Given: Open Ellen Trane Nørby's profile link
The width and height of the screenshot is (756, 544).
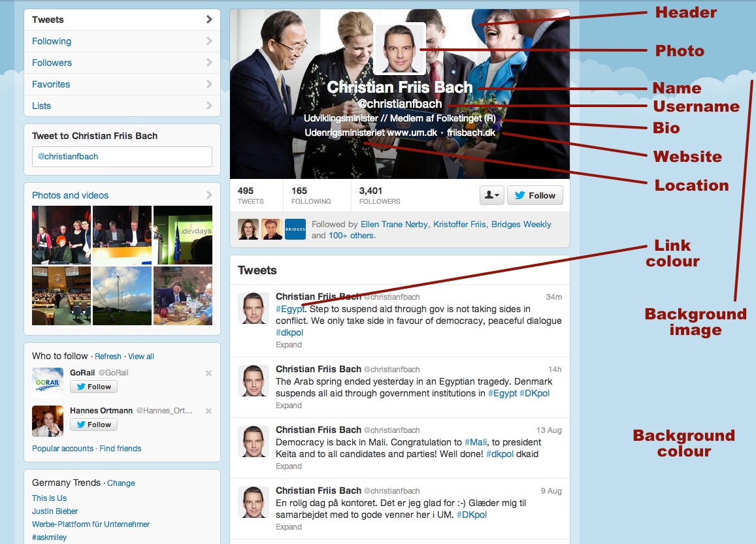Looking at the screenshot, I should click(x=394, y=224).
